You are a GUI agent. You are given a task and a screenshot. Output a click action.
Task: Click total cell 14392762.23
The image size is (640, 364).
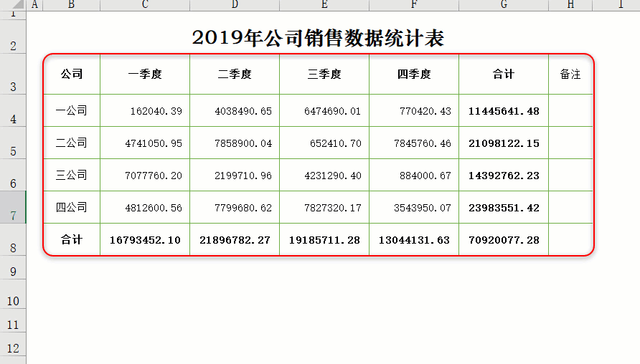click(x=504, y=175)
